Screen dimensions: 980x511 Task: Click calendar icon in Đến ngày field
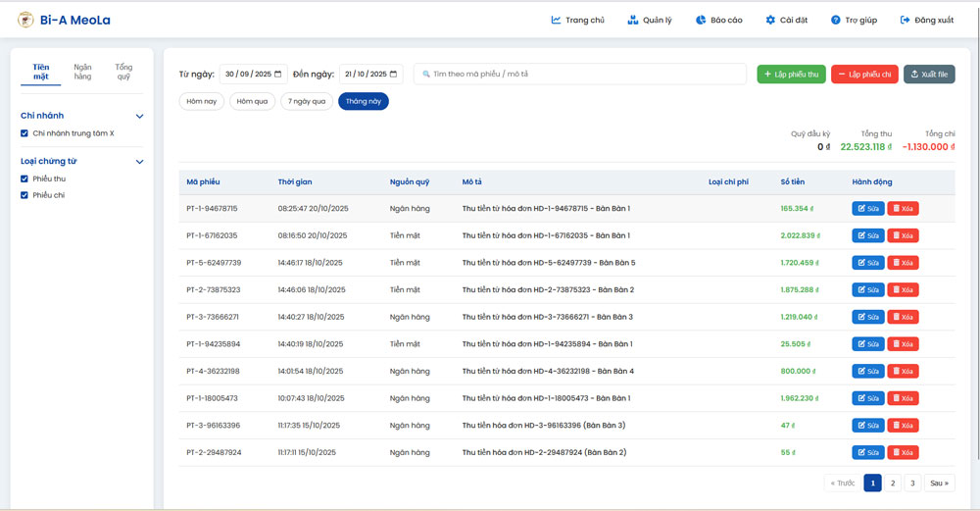pyautogui.click(x=394, y=75)
